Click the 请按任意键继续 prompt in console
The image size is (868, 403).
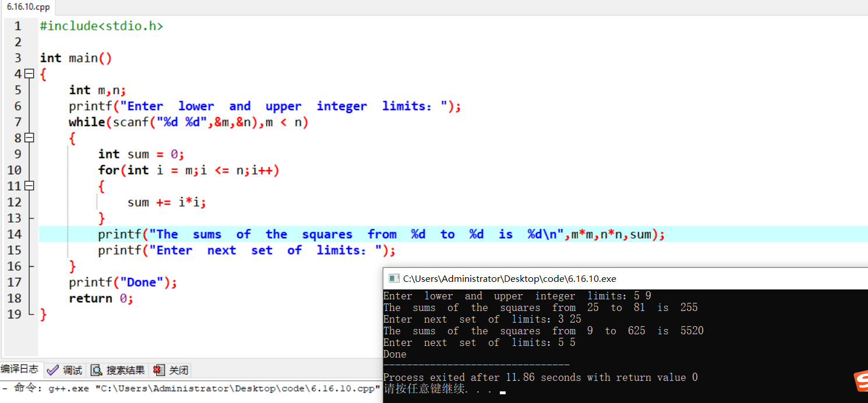(x=437, y=389)
